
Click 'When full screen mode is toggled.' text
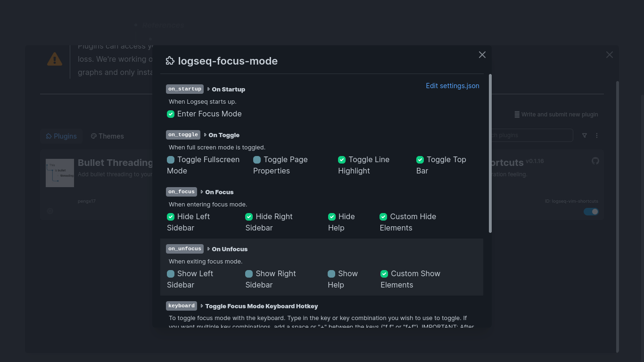coord(217,148)
